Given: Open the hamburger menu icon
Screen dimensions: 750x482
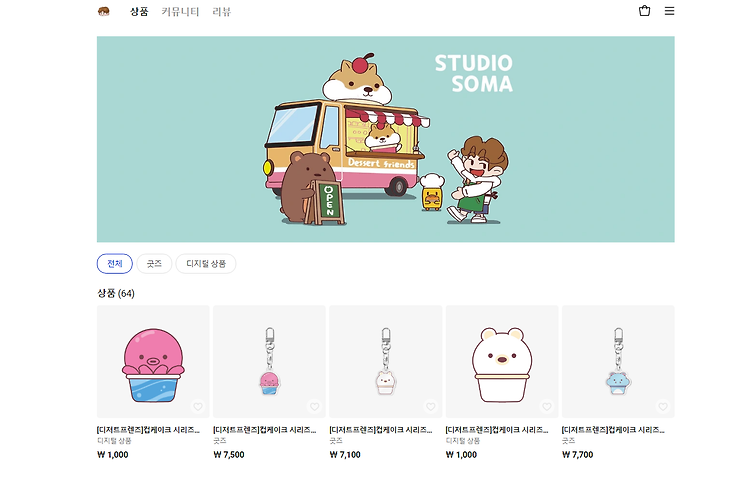Looking at the screenshot, I should point(669,11).
